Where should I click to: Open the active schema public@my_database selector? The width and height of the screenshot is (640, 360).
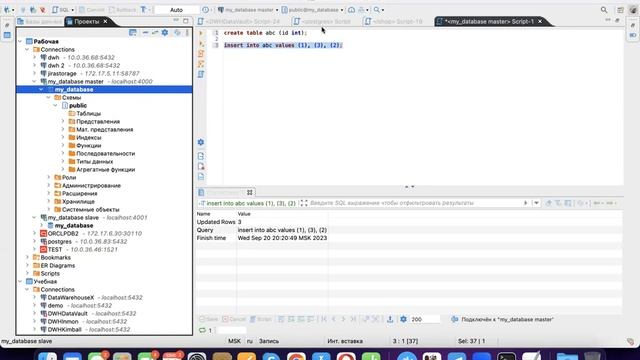[x=313, y=9]
